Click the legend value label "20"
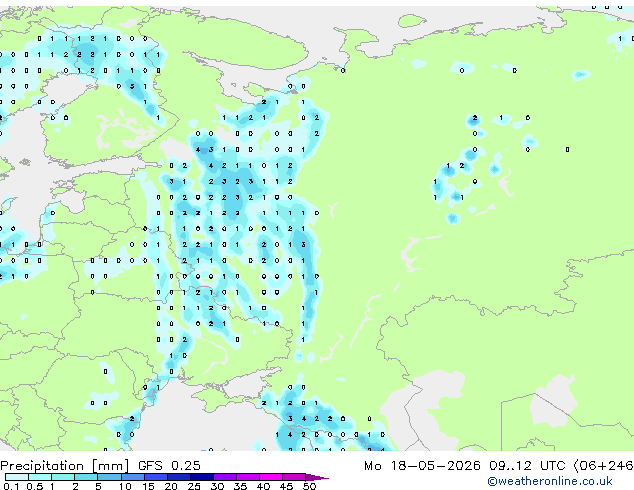Viewport: 634px width, 490px height. (x=171, y=486)
